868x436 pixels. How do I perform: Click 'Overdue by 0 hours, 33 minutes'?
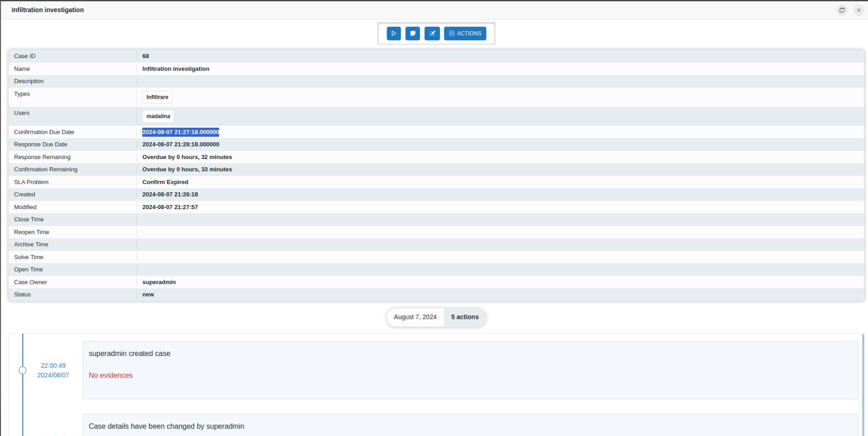(187, 169)
